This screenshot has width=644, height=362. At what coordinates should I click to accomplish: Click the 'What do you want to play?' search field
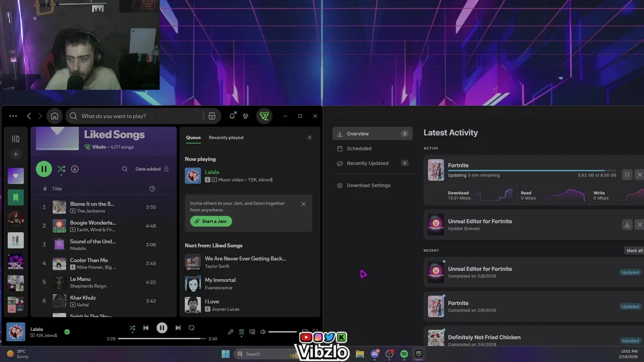[x=136, y=116]
